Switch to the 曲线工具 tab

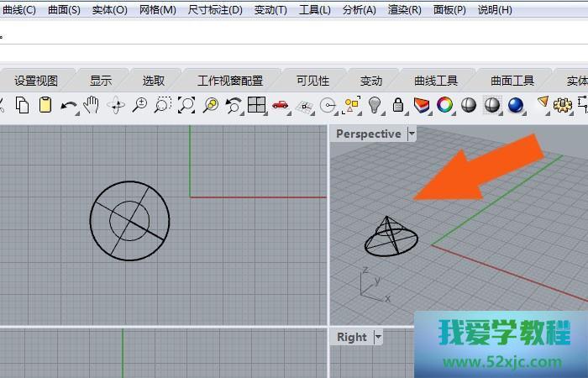436,81
